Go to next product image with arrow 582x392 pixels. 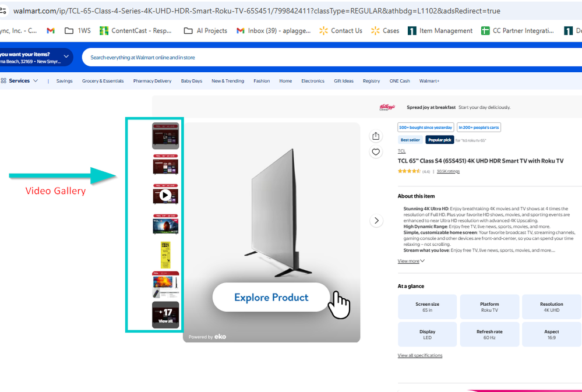pos(376,221)
